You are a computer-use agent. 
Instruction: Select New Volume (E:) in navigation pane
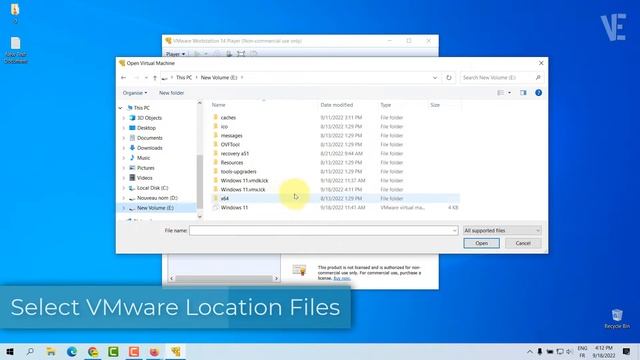tap(155, 208)
